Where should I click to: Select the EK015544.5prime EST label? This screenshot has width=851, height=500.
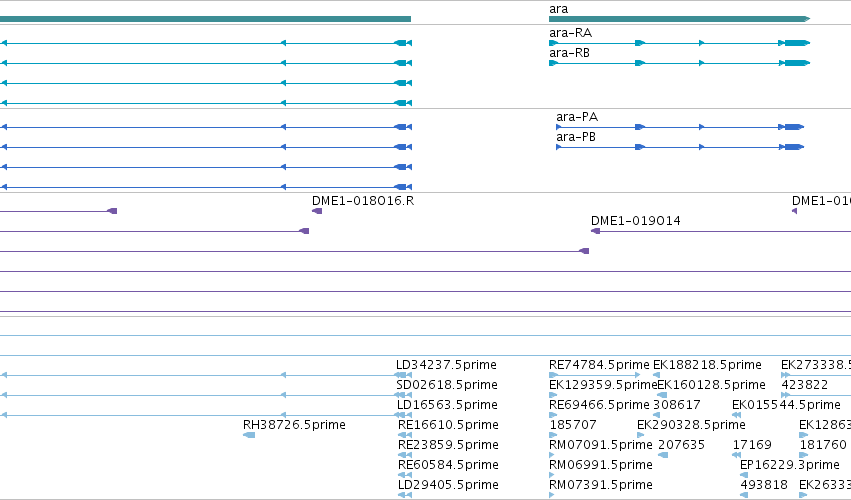[786, 405]
